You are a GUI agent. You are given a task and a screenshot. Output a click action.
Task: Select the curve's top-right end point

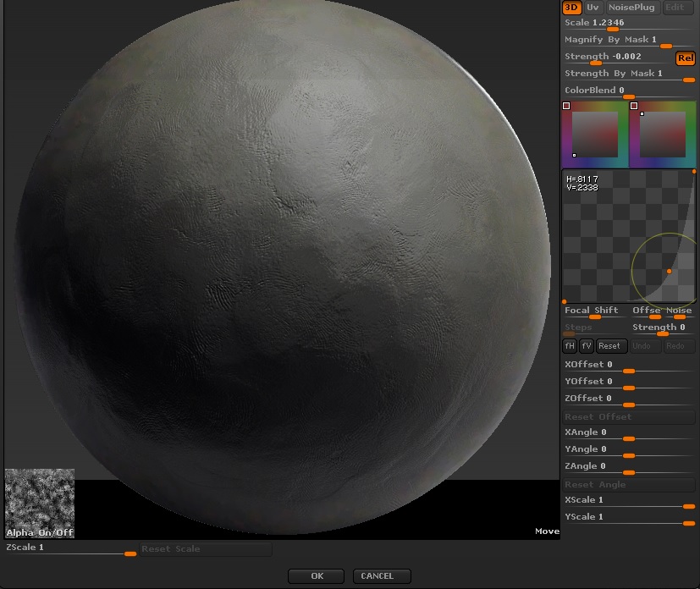(694, 172)
